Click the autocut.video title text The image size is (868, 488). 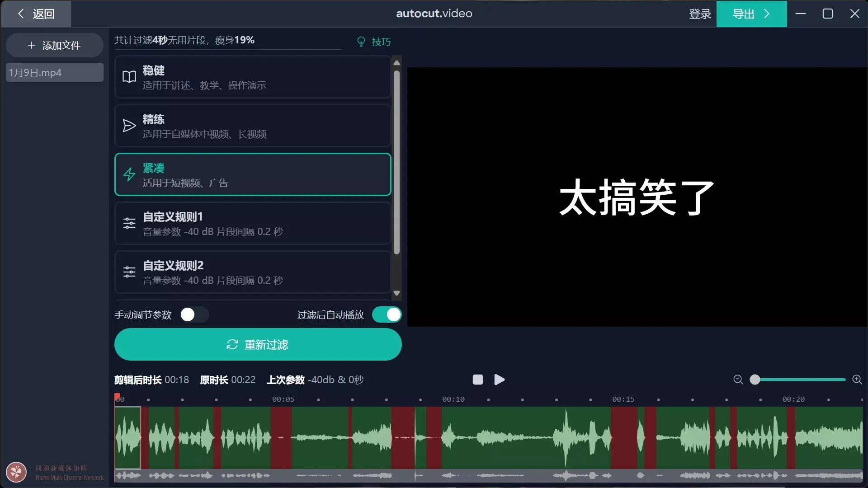[x=434, y=14]
